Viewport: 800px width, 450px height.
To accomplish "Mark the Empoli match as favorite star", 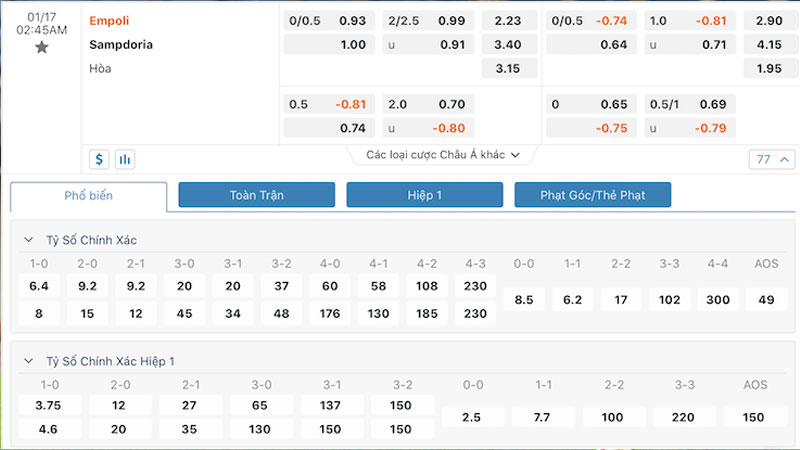I will pyautogui.click(x=41, y=47).
